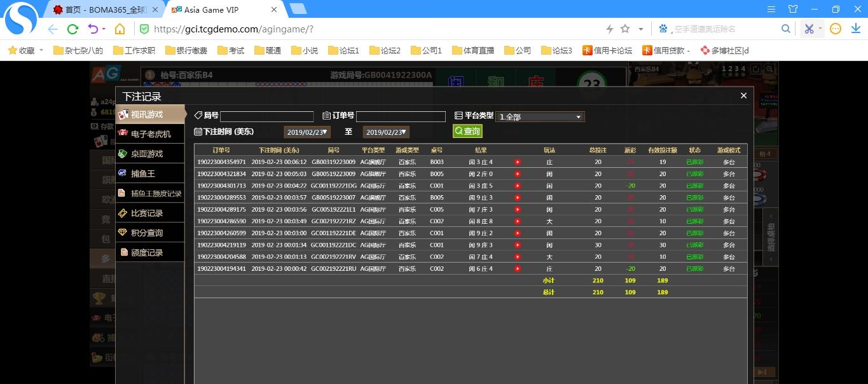
Task: Open the scissors screenshot tool
Action: [809, 29]
